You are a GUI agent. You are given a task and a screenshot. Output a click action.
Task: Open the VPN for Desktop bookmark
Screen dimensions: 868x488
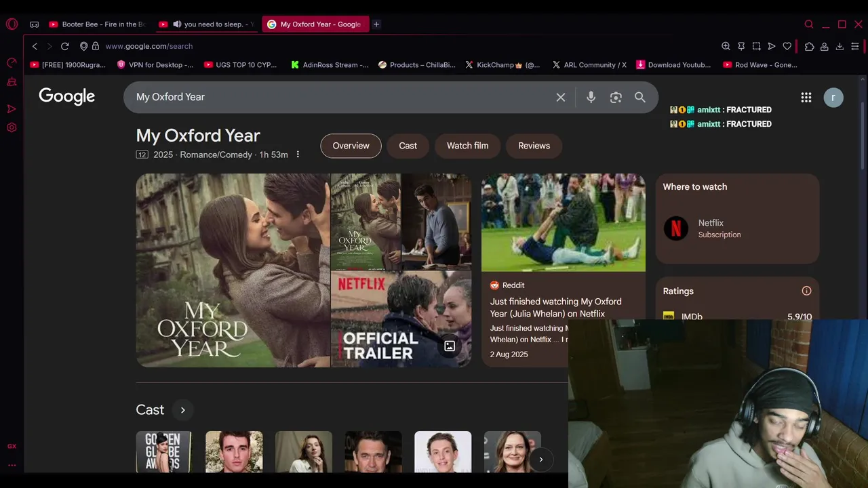click(155, 65)
